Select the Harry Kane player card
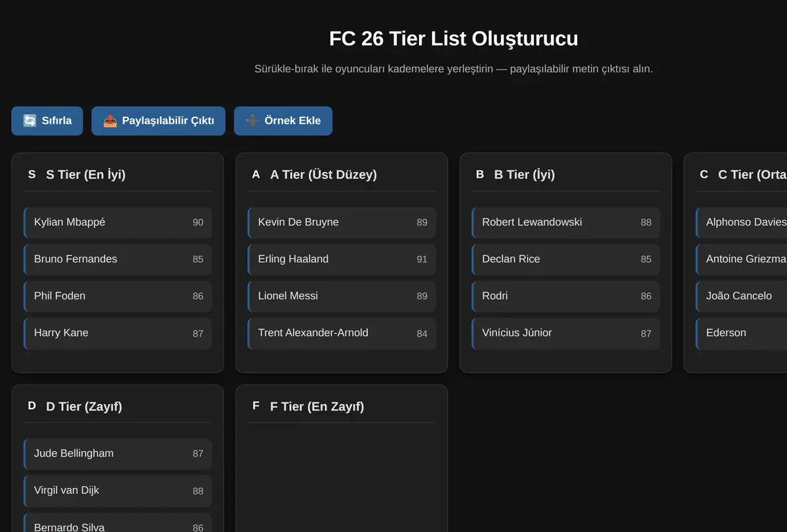The height and width of the screenshot is (532, 787). pos(118,333)
